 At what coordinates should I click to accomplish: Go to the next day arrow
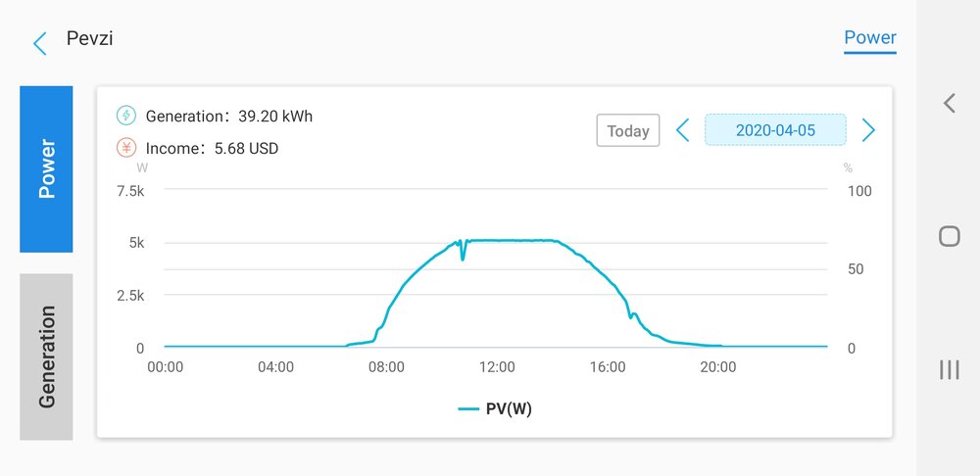click(867, 130)
